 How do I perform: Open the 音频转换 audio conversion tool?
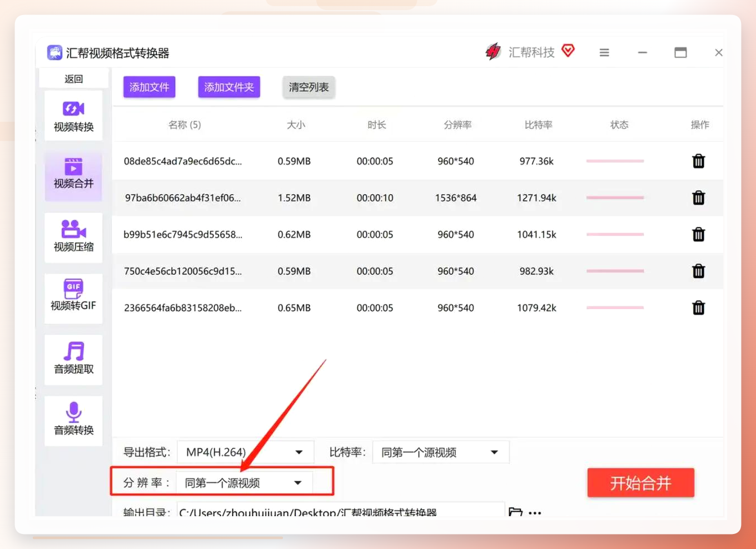pyautogui.click(x=73, y=421)
